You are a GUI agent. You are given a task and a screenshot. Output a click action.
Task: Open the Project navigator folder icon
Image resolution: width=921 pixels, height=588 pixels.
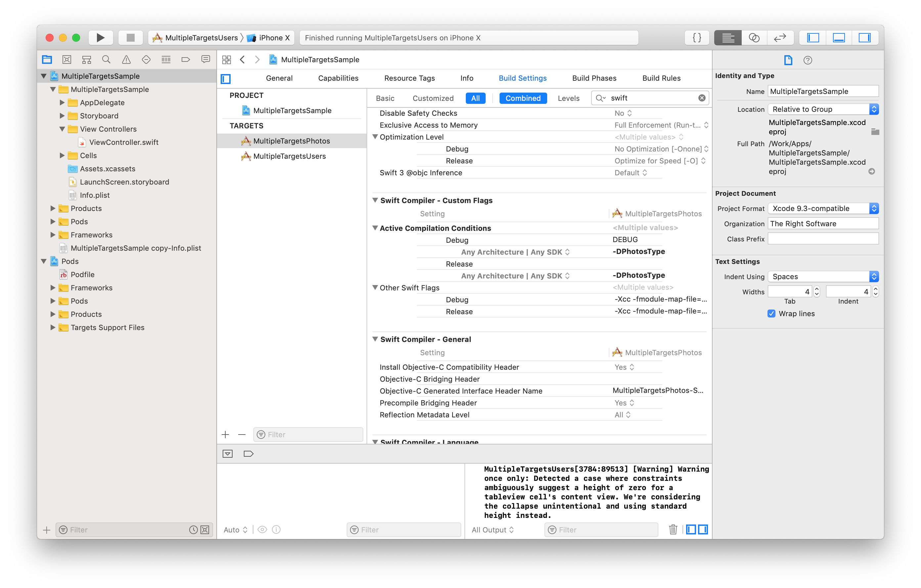[47, 59]
